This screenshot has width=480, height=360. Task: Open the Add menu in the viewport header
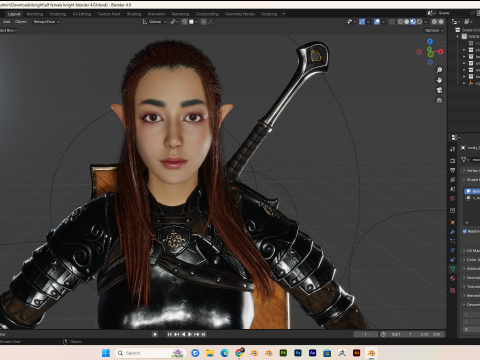coord(6,22)
